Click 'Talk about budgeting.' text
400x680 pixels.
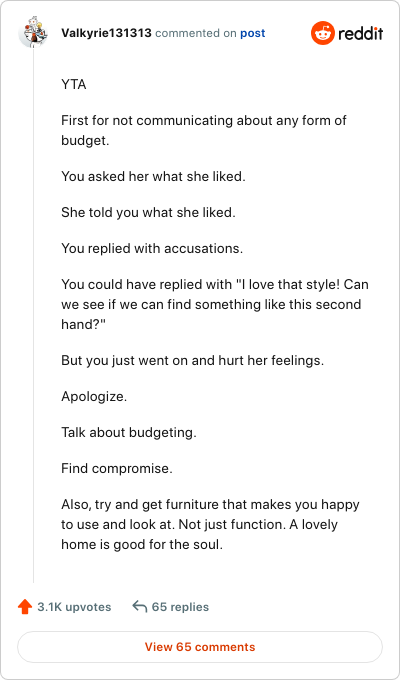(129, 433)
